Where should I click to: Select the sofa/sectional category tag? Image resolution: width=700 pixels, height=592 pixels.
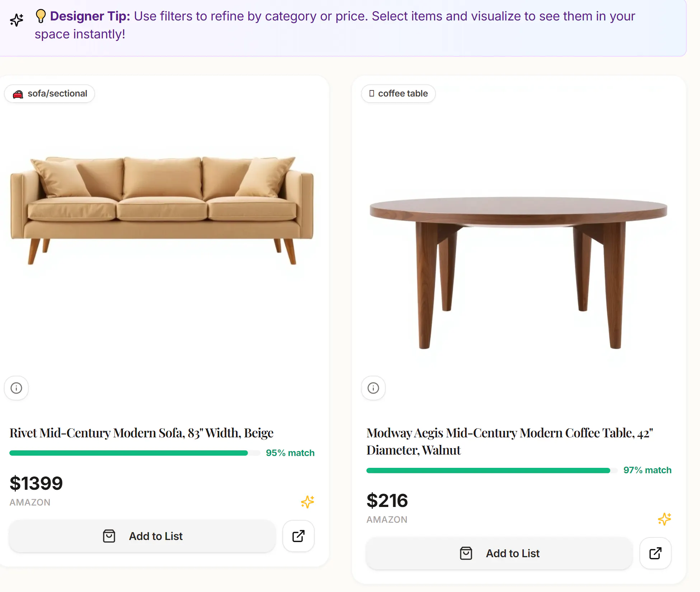click(x=50, y=94)
